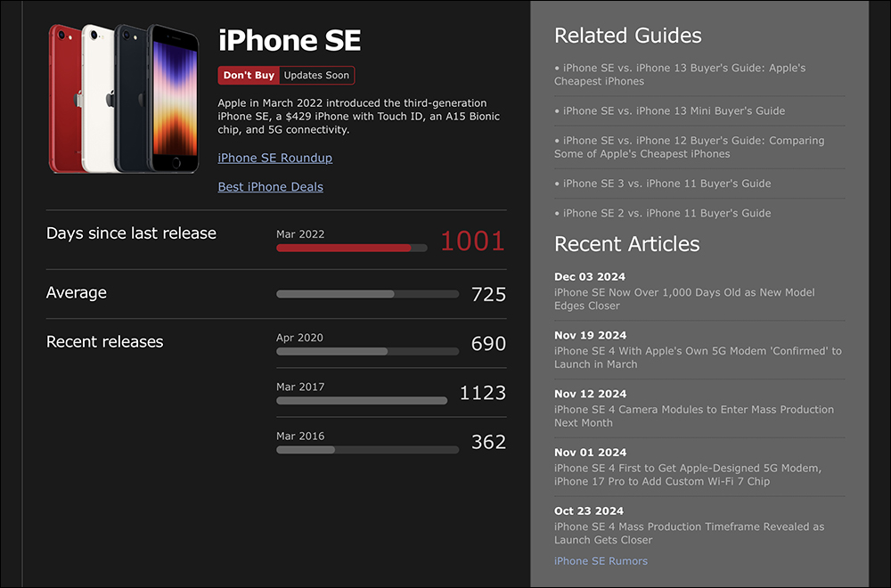Click the Recent releases label

click(x=104, y=342)
